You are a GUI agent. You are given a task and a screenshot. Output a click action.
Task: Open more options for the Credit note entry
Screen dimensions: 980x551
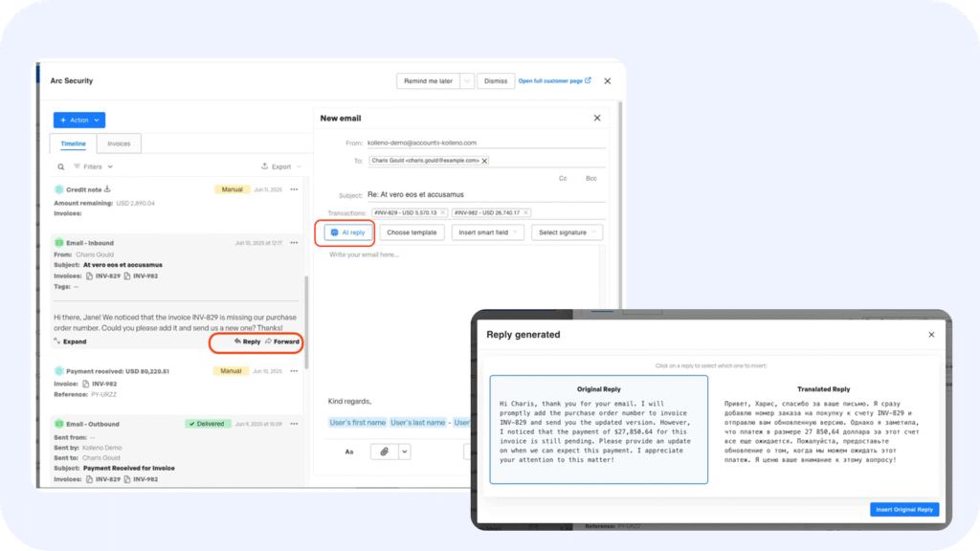294,189
